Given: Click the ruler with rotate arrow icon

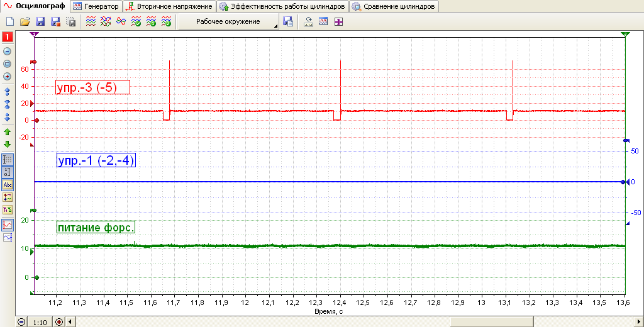Looking at the screenshot, I should pyautogui.click(x=308, y=22).
